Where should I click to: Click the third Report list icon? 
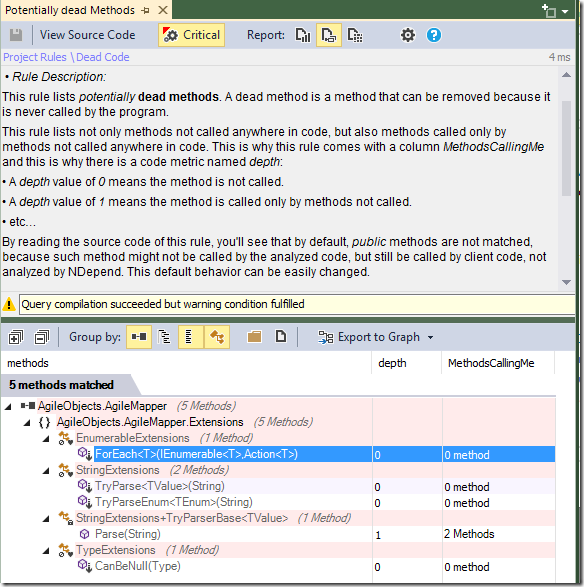(x=355, y=35)
